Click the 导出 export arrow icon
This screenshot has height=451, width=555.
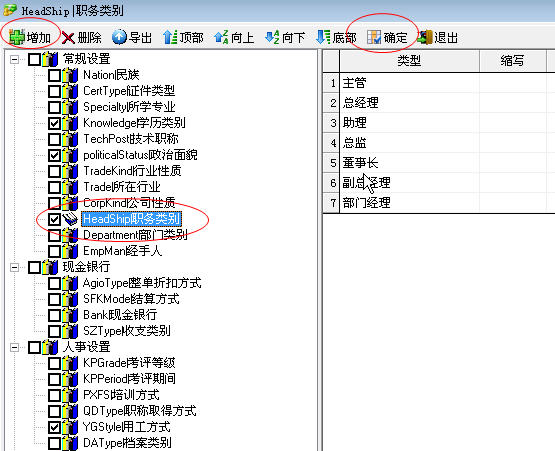(x=119, y=37)
